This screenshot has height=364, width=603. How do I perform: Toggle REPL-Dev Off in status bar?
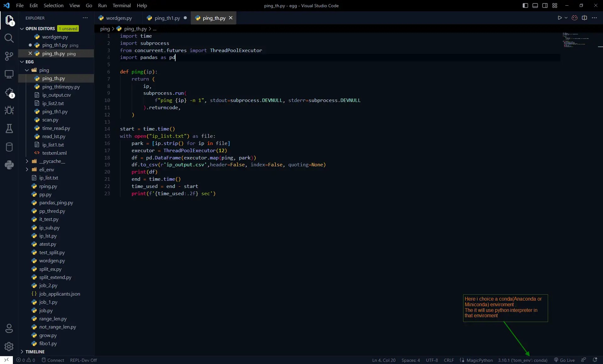pyautogui.click(x=83, y=360)
